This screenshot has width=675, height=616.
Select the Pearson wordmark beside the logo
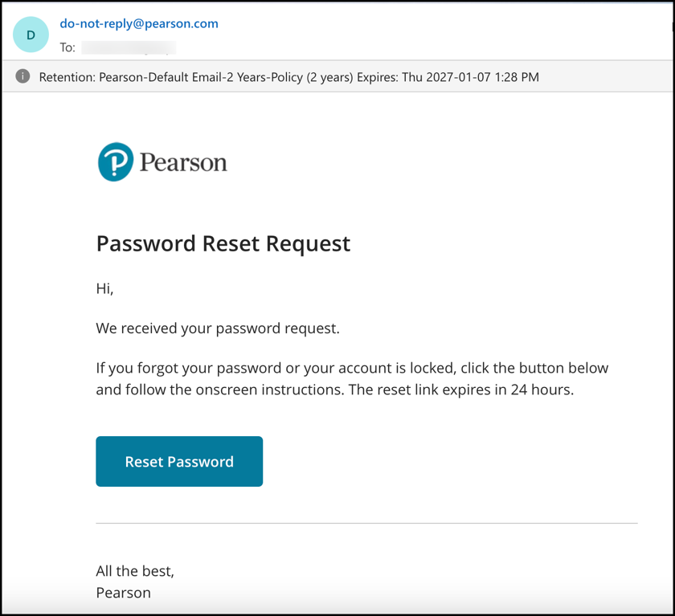click(183, 163)
